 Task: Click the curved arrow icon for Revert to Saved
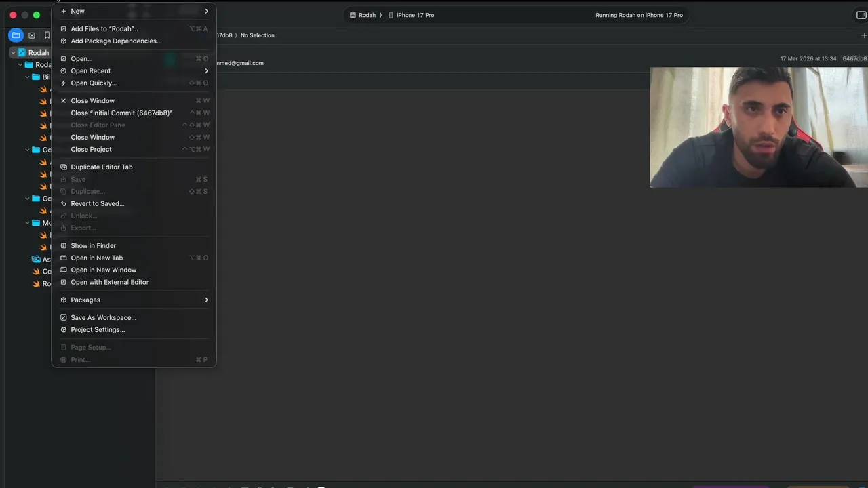(64, 203)
